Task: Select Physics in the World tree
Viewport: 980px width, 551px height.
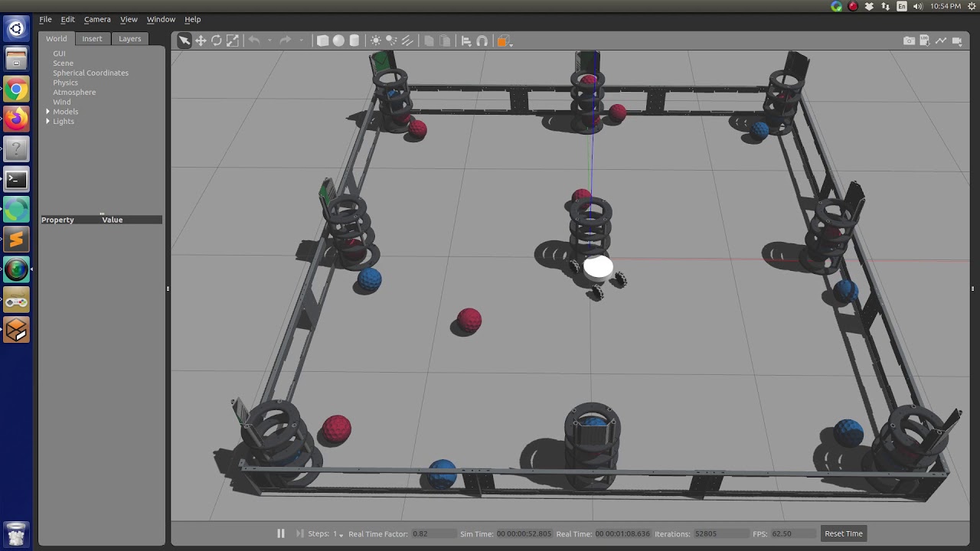Action: tap(65, 83)
